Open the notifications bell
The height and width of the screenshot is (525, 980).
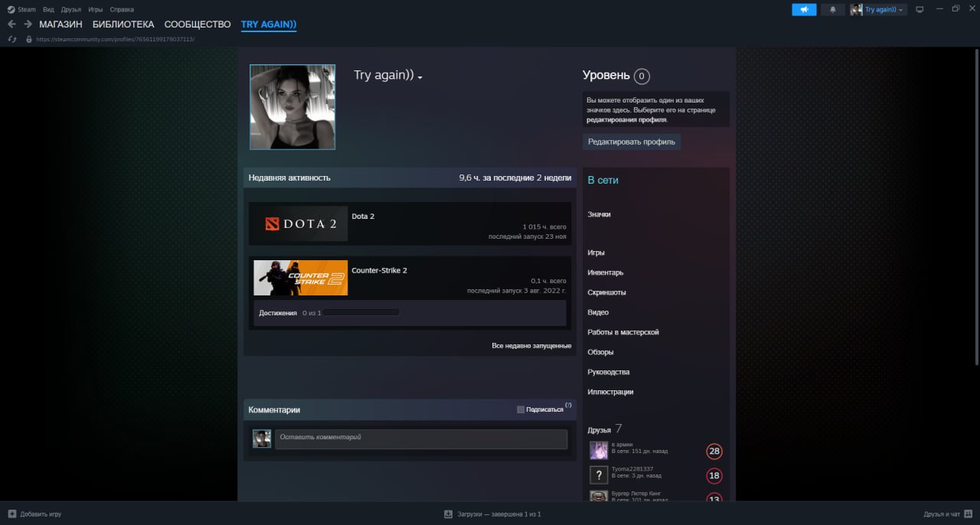click(833, 9)
